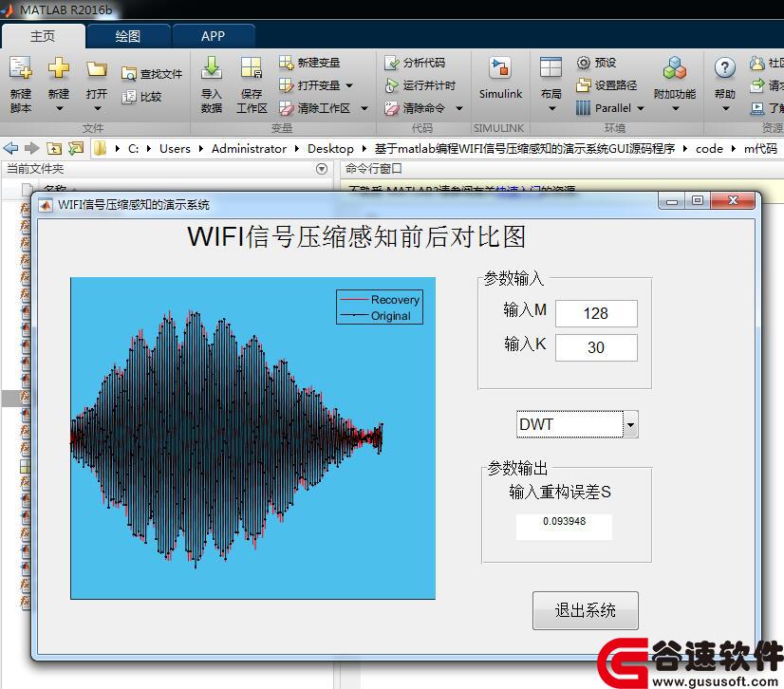Click the back arrow in address bar
Image resolution: width=784 pixels, height=689 pixels.
point(10,148)
